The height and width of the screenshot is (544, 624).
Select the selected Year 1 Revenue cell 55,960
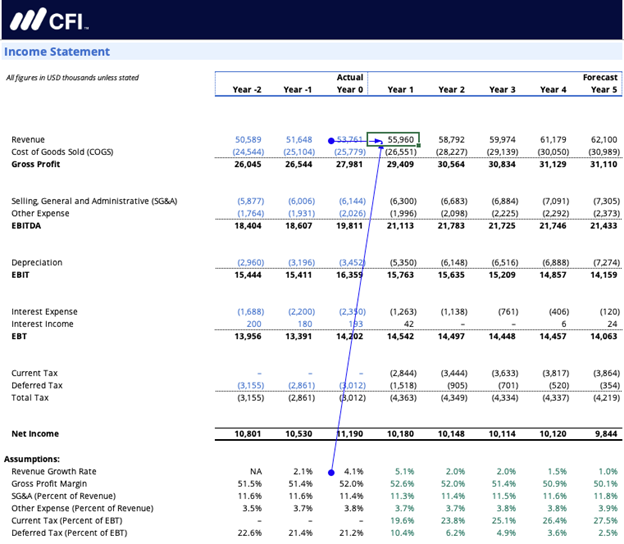[x=393, y=140]
